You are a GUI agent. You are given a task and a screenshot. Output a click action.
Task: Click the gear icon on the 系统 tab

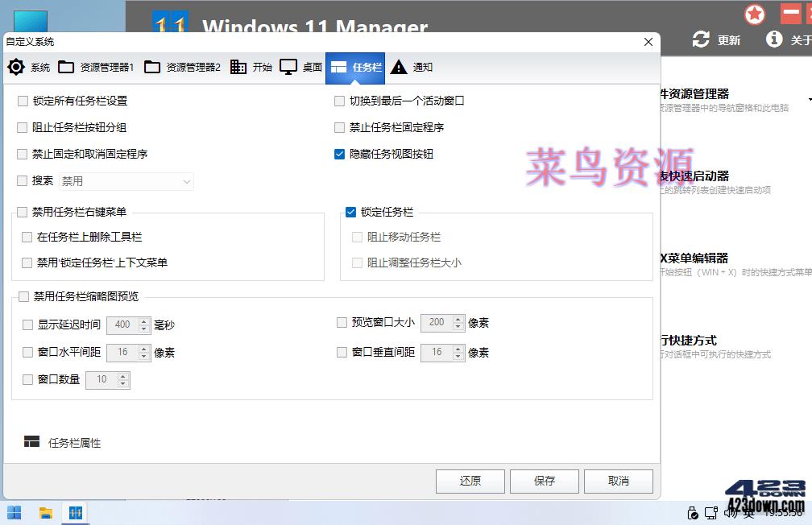pos(15,68)
